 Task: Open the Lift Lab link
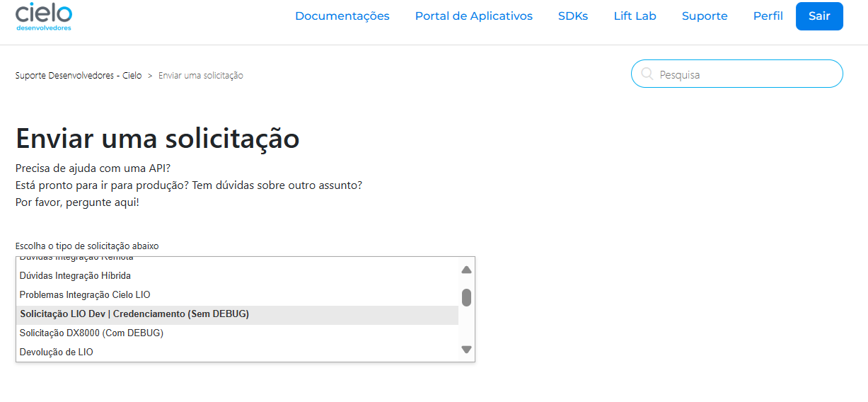click(x=635, y=16)
